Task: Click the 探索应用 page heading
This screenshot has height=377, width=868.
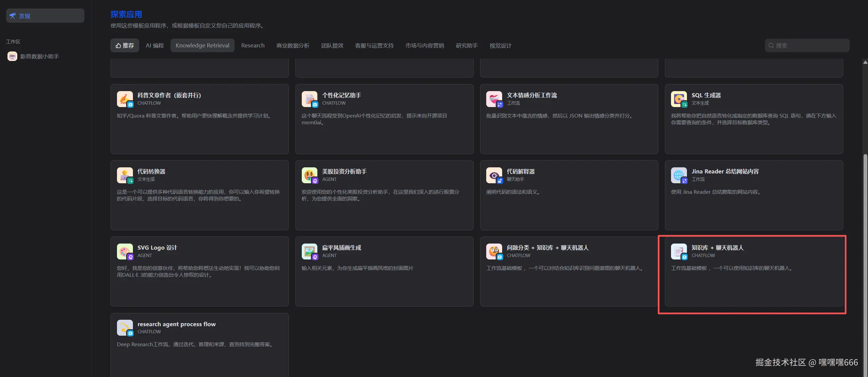Action: click(126, 14)
